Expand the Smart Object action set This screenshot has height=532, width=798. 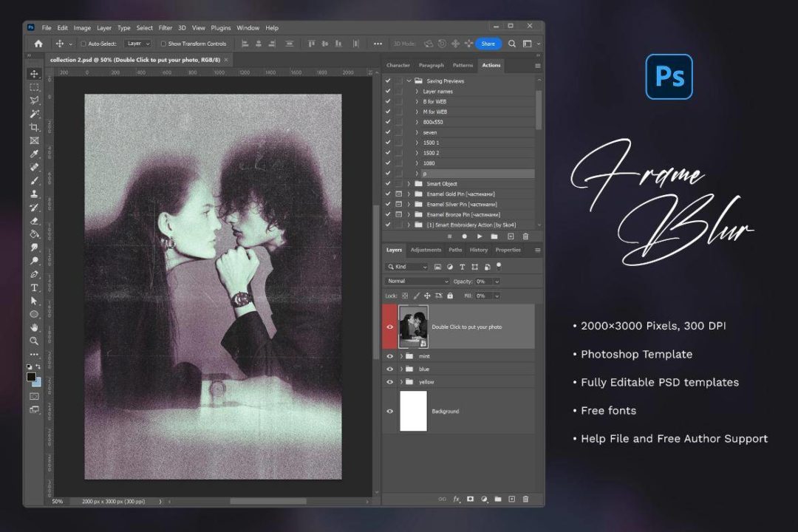click(409, 184)
